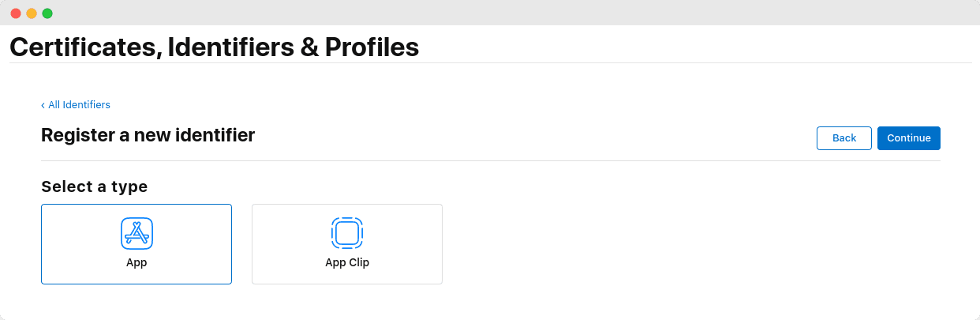The width and height of the screenshot is (980, 320).
Task: Maximize the window using green button
Action: pos(47,13)
